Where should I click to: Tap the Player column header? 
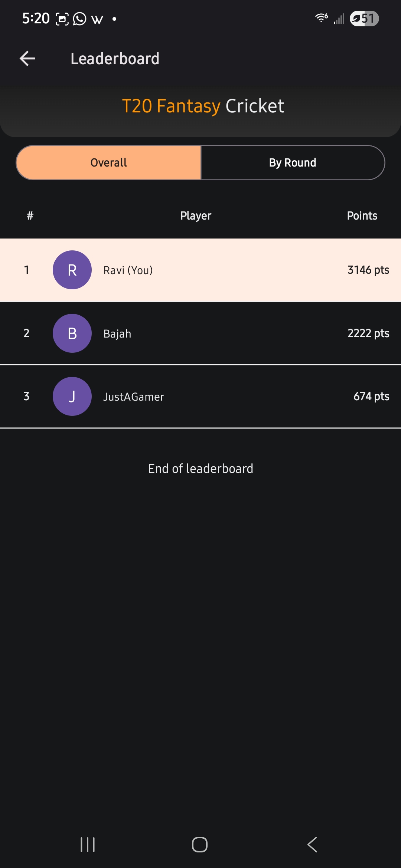196,216
